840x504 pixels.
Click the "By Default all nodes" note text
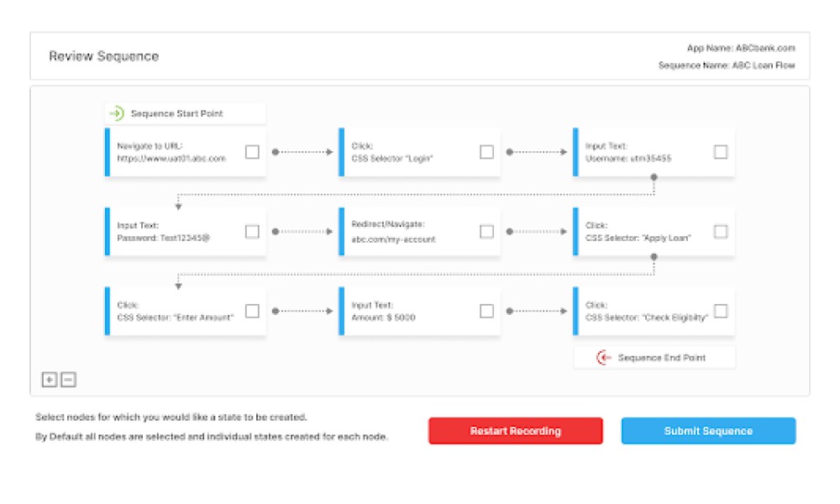[x=211, y=437]
